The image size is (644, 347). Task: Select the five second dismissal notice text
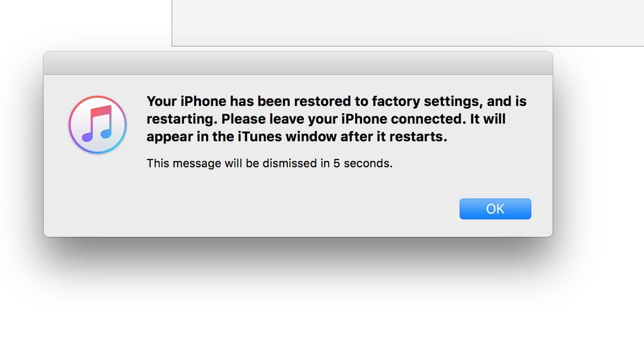[270, 163]
